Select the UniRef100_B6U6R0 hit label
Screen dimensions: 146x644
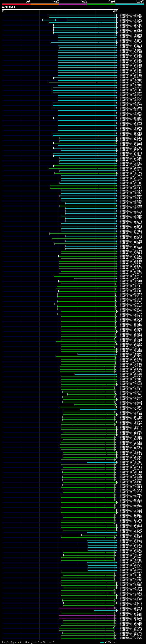pos(131,331)
